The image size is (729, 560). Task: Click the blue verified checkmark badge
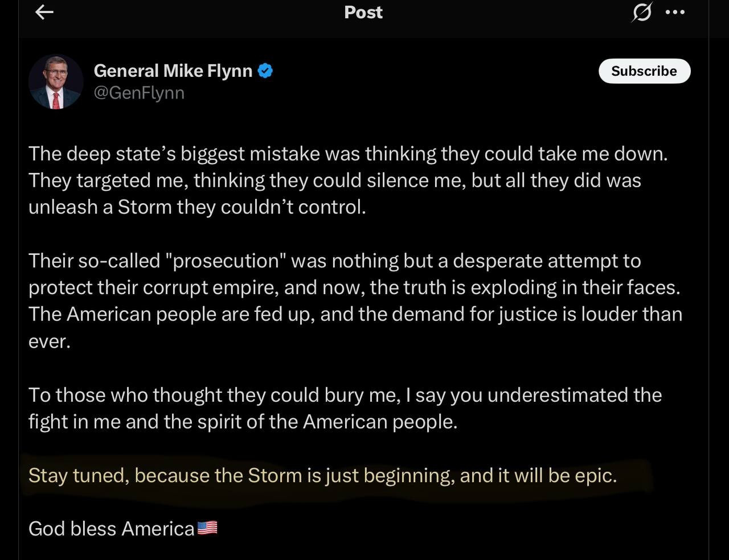click(265, 71)
